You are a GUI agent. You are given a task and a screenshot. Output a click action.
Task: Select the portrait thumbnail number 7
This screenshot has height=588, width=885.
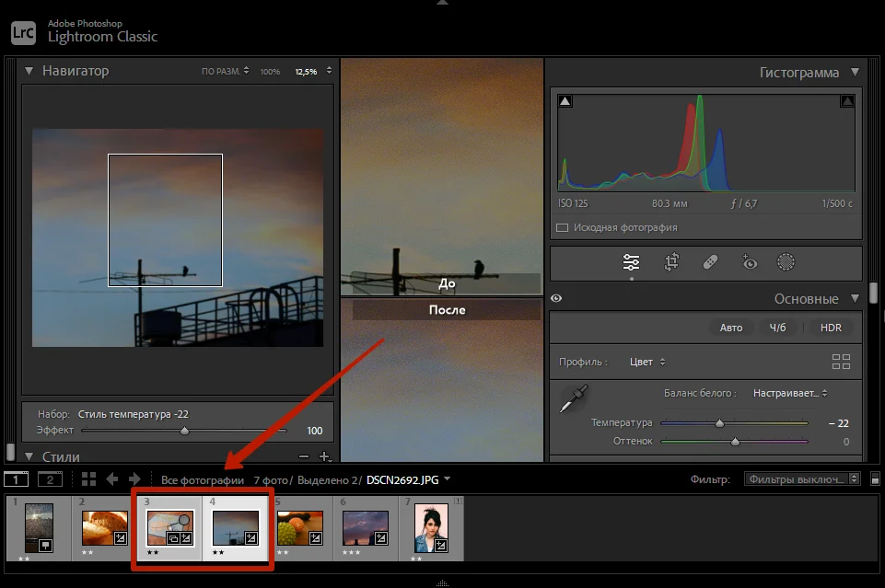(431, 528)
